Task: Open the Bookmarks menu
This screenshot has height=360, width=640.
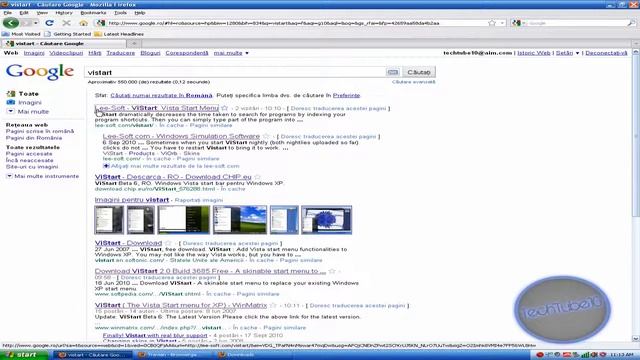Action: 93,13
